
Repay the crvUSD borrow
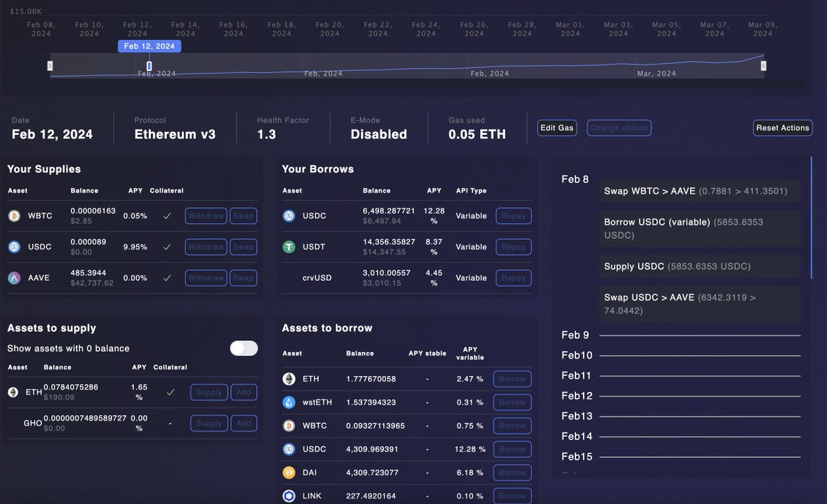[513, 278]
